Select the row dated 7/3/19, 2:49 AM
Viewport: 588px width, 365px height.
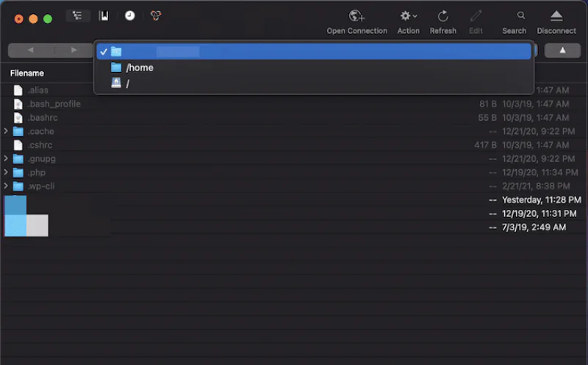coord(293,227)
